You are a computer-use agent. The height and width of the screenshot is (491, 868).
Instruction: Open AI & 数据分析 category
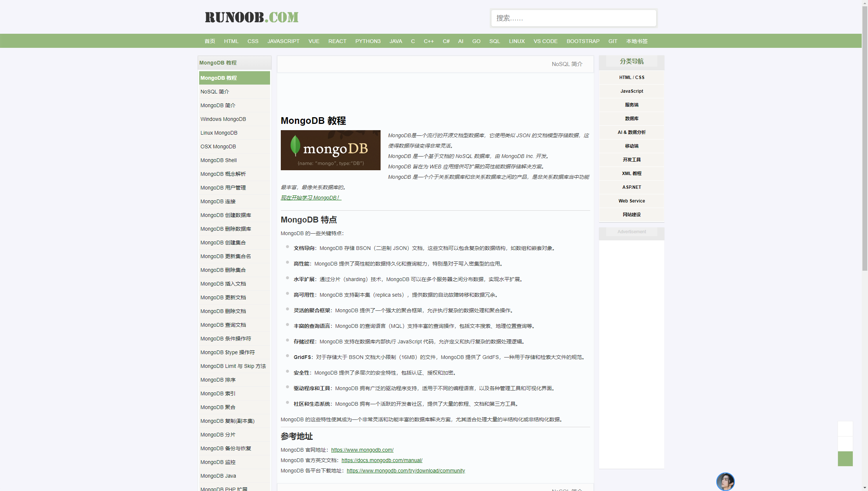(x=631, y=132)
